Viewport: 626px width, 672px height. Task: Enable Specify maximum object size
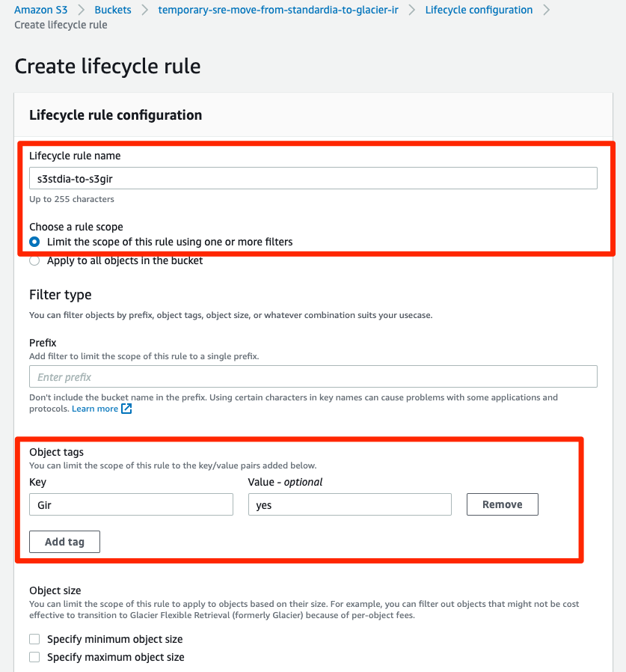coord(34,657)
